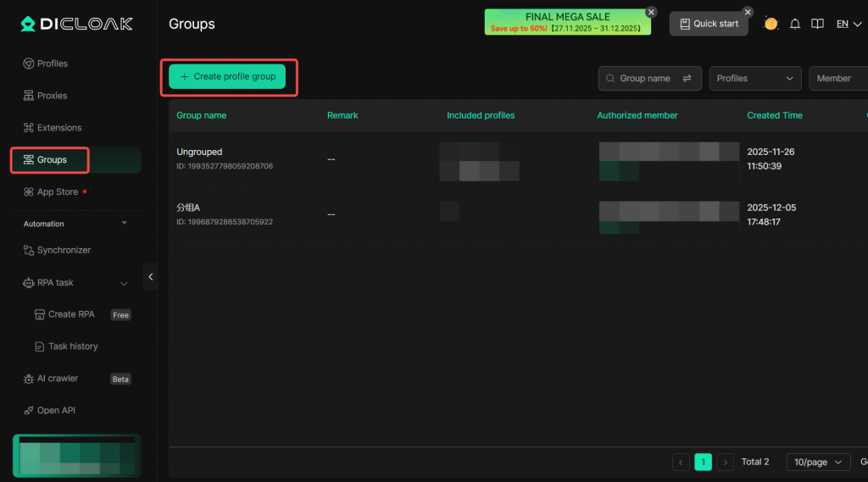
Task: Open Synchronizer in the sidebar
Action: pyautogui.click(x=64, y=251)
